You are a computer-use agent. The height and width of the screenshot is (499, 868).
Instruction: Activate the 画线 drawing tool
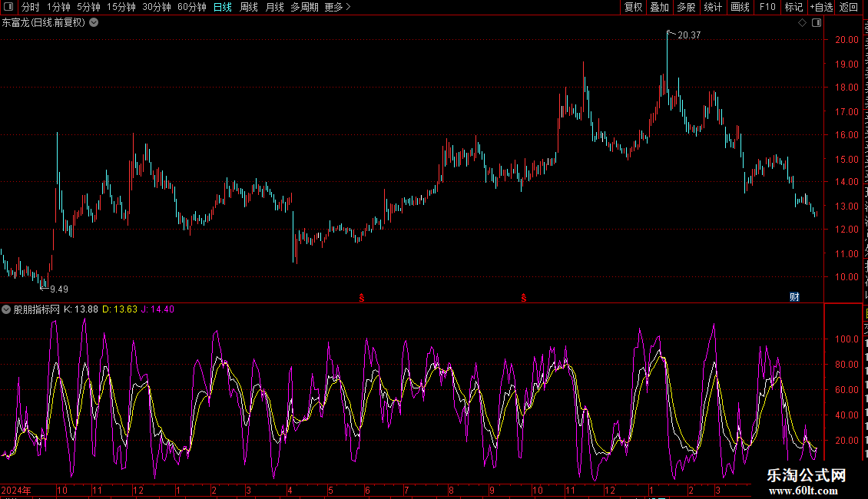740,7
